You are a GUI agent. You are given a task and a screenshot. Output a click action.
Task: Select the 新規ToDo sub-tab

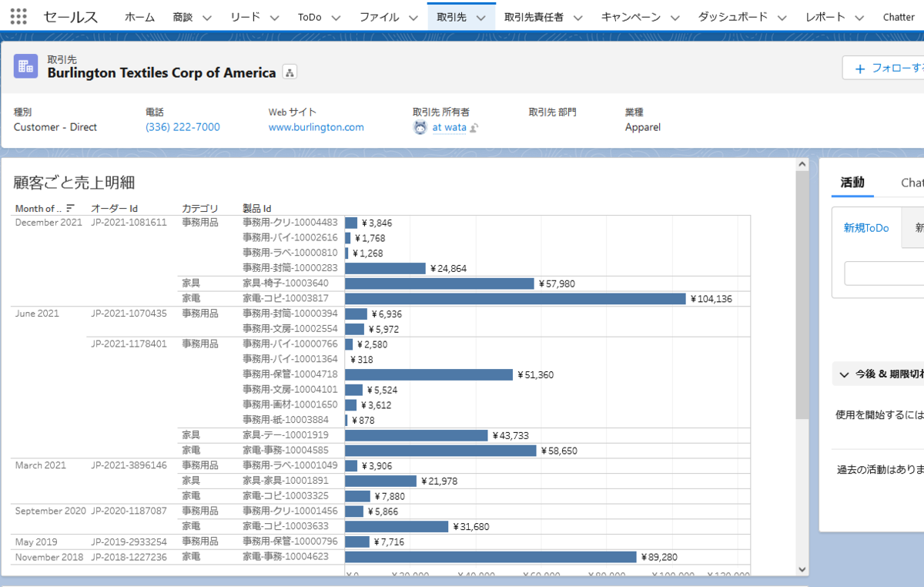click(866, 228)
